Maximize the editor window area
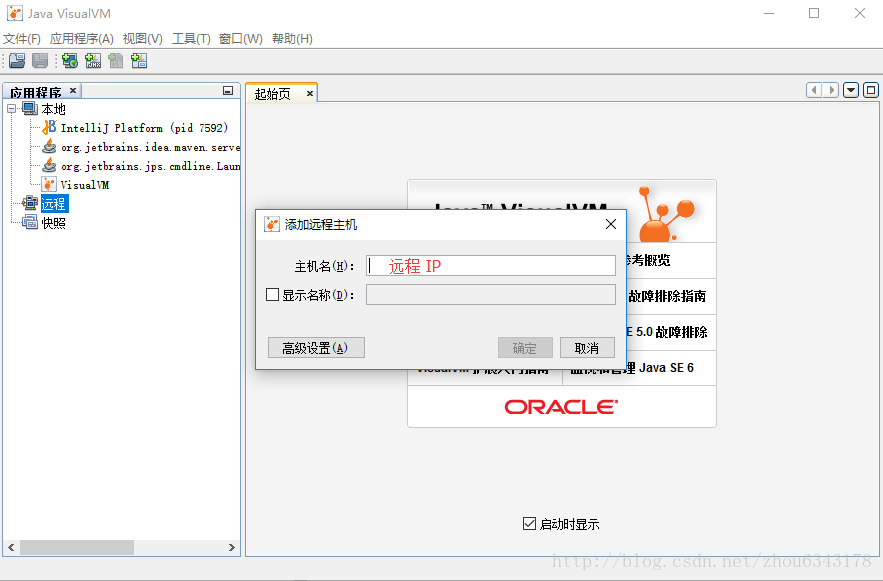Image resolution: width=883 pixels, height=581 pixels. [x=871, y=90]
